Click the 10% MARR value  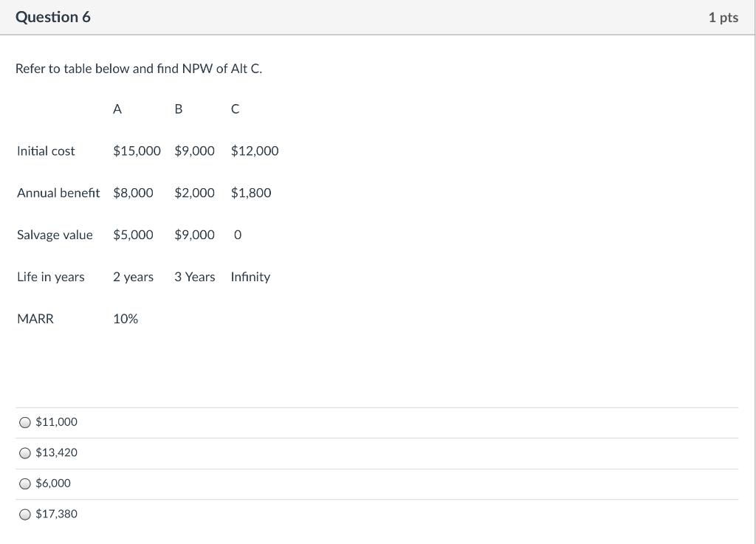tap(126, 319)
